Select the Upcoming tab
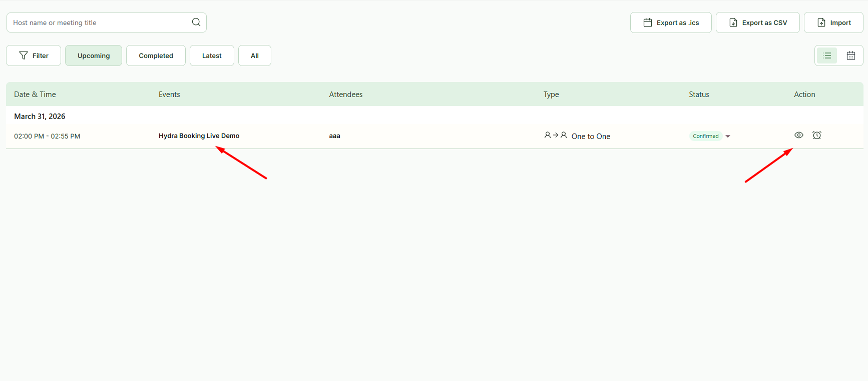This screenshot has height=381, width=868. (x=94, y=55)
